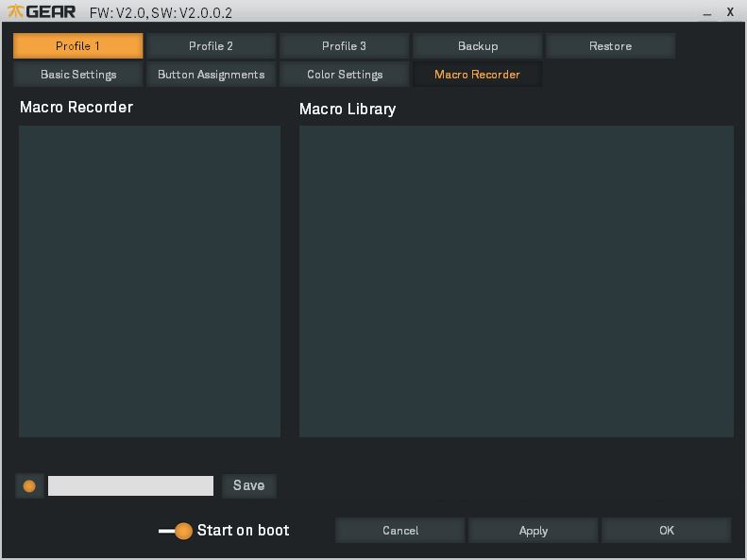Screen dimensions: 747x560
Task: Open the Color Settings tab
Action: coord(344,75)
